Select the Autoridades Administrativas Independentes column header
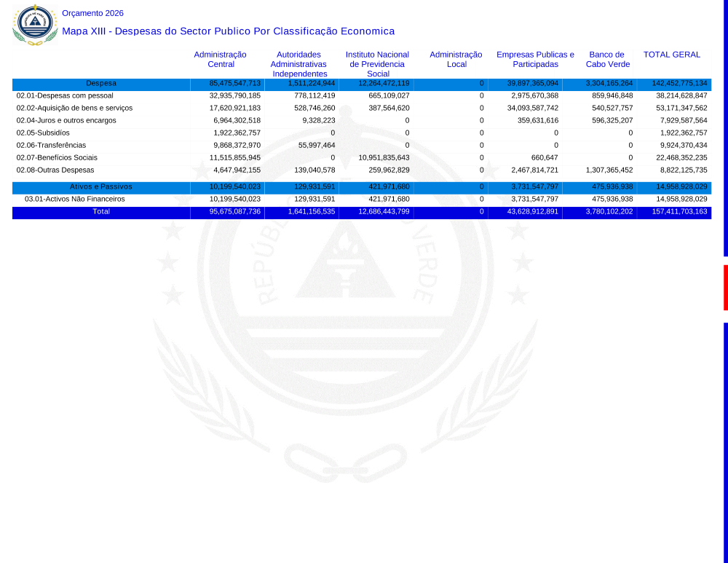The image size is (728, 563). pos(298,64)
